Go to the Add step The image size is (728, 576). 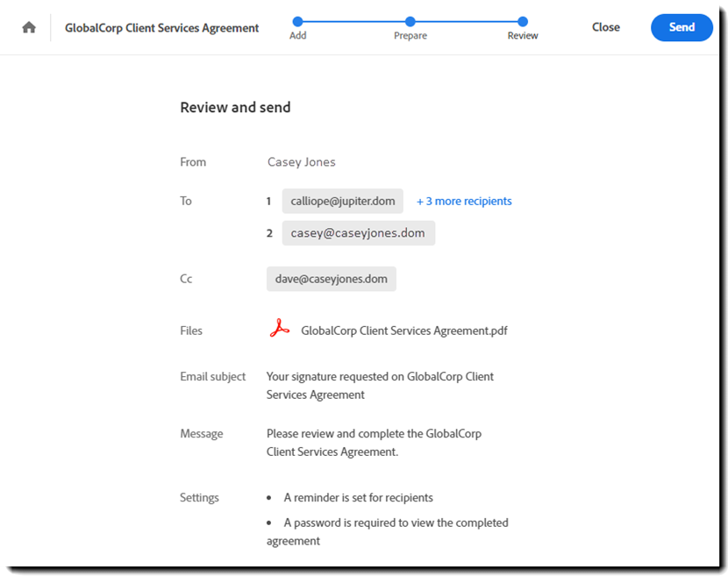point(298,36)
